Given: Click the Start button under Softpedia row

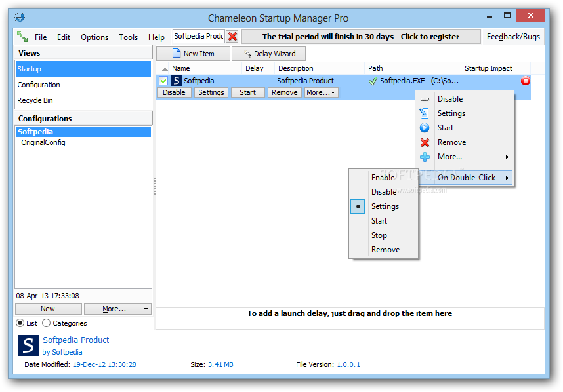Looking at the screenshot, I should (248, 92).
